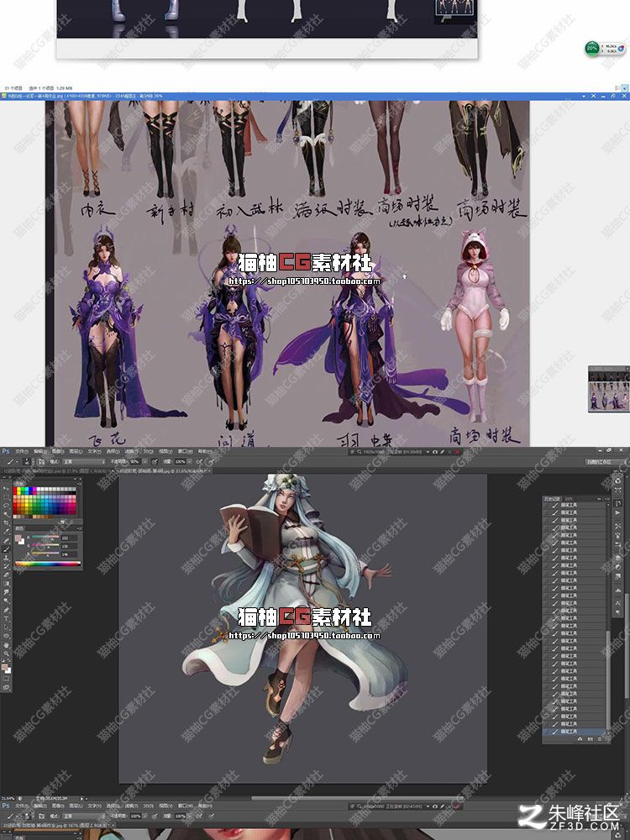
Task: Select the Pen tool
Action: [x=6, y=610]
